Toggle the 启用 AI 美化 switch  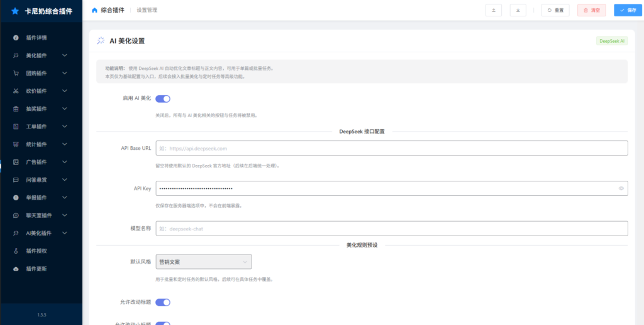pos(163,98)
